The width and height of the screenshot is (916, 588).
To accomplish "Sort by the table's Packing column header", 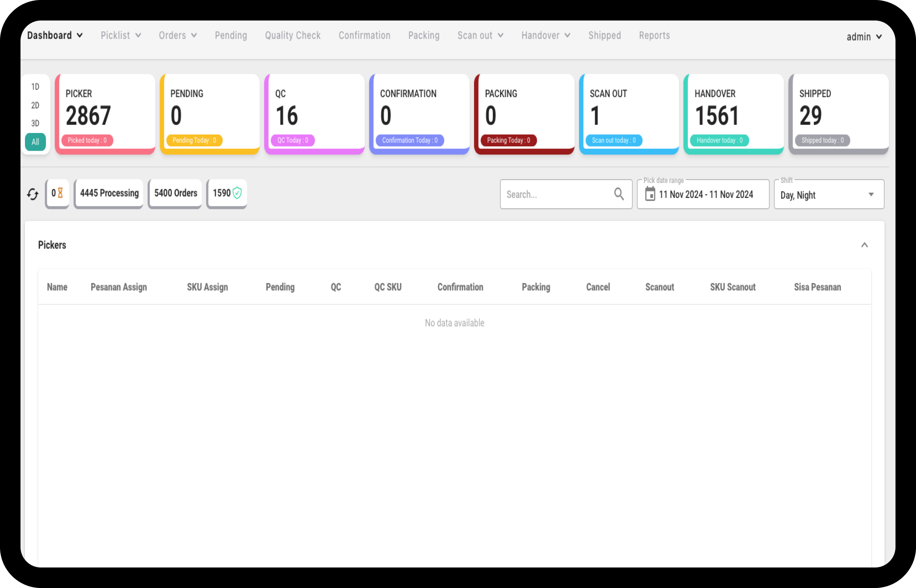I will pyautogui.click(x=536, y=287).
